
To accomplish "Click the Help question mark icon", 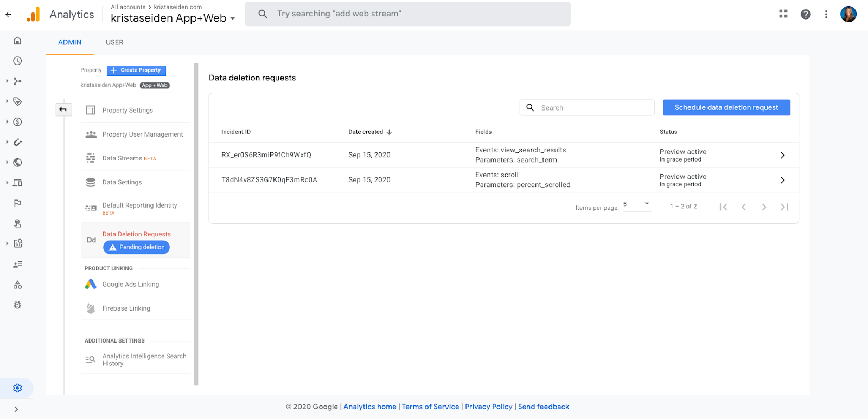I will coord(806,14).
